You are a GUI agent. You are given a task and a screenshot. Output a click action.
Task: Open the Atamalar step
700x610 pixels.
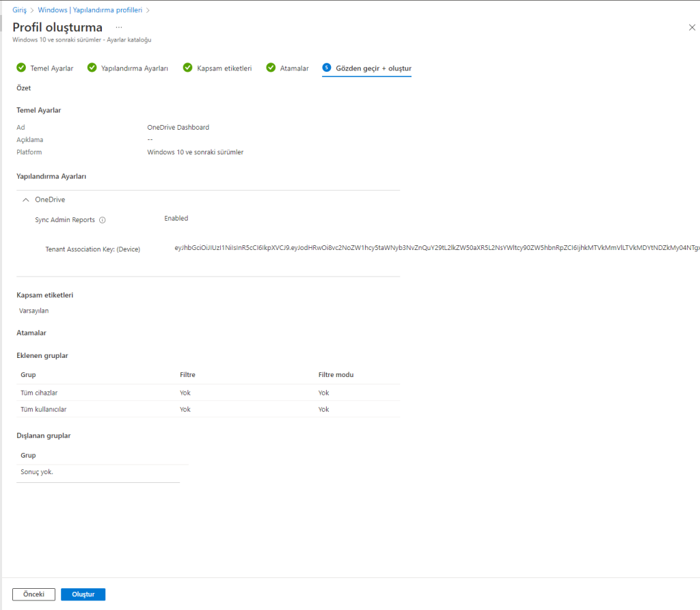coord(294,68)
